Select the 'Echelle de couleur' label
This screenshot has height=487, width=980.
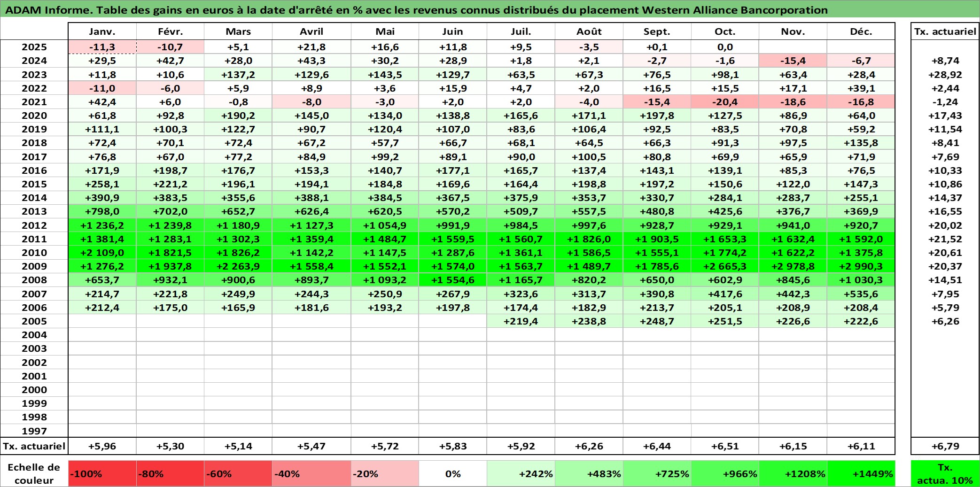point(34,473)
